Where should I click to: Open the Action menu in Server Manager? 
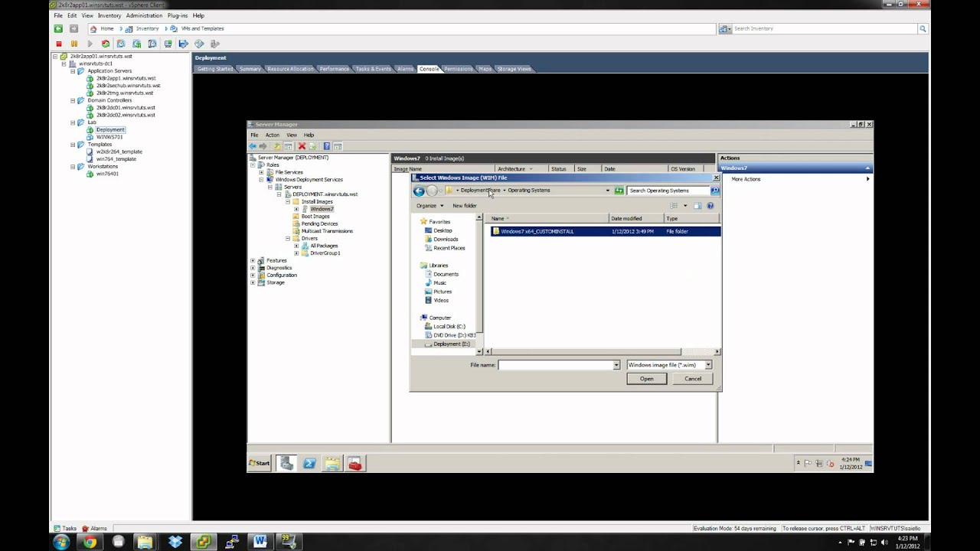tap(272, 135)
